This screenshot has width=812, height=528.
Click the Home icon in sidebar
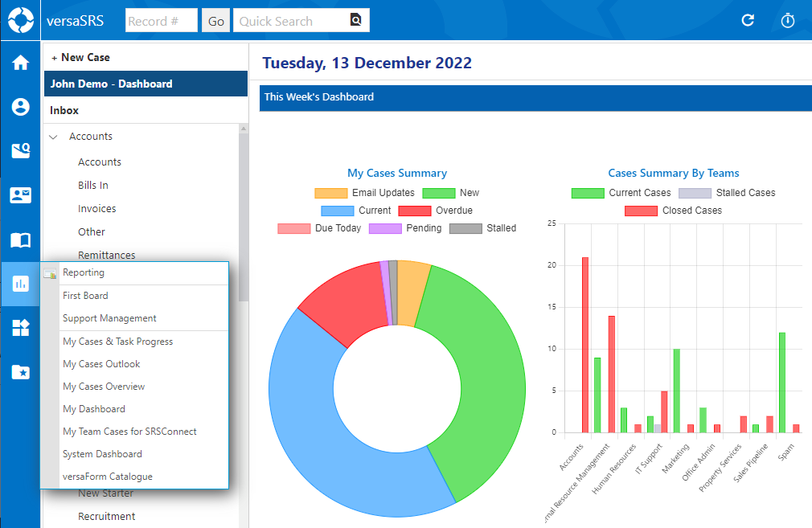[20, 63]
